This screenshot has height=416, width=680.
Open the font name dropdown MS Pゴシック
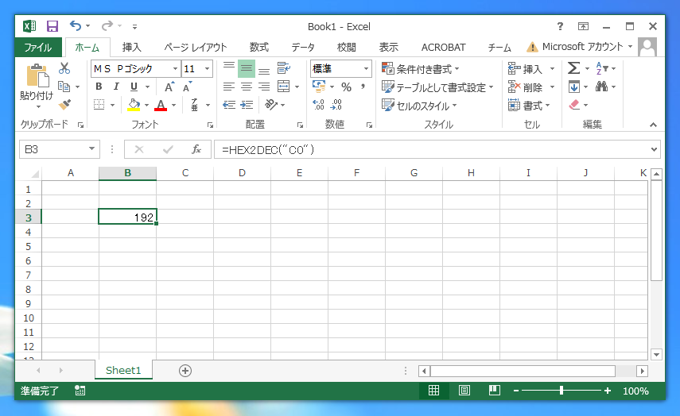coord(175,69)
